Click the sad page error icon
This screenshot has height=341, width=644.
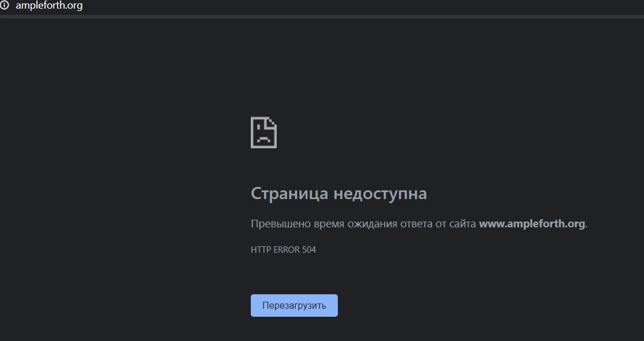pyautogui.click(x=263, y=133)
